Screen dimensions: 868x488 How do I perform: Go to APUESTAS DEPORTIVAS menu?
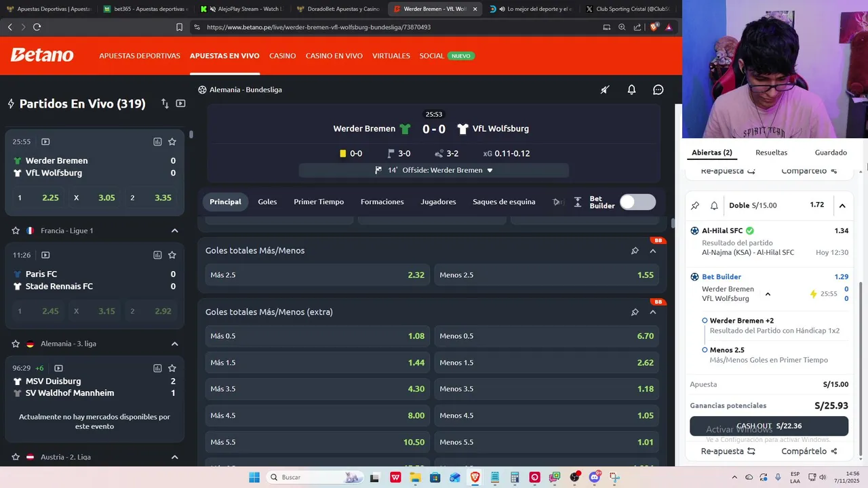click(140, 56)
